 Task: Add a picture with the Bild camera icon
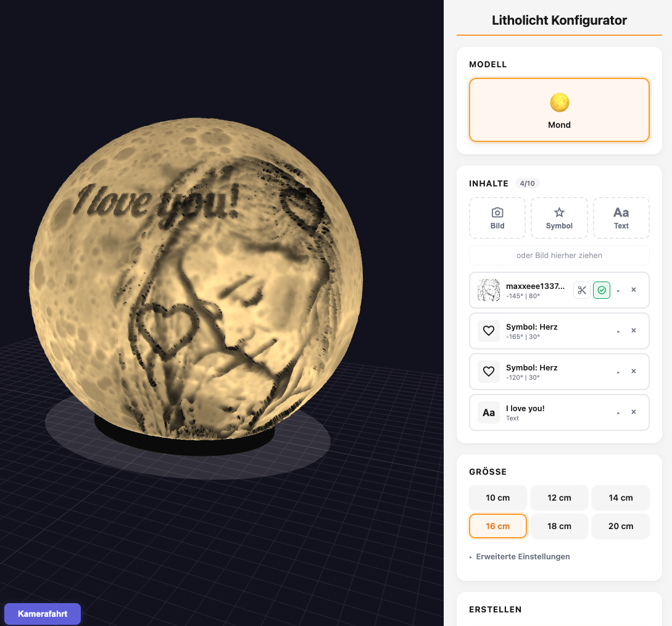(x=497, y=218)
